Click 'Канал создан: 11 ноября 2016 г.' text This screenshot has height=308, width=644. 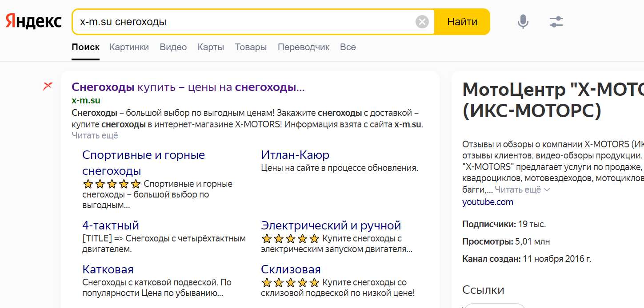coord(527,259)
